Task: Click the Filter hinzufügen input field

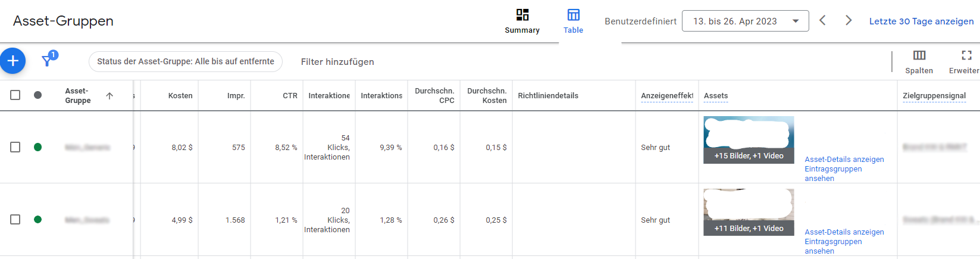Action: click(337, 62)
